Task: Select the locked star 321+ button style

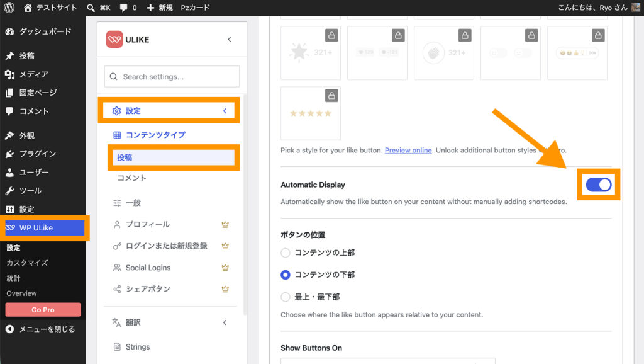Action: click(x=311, y=53)
